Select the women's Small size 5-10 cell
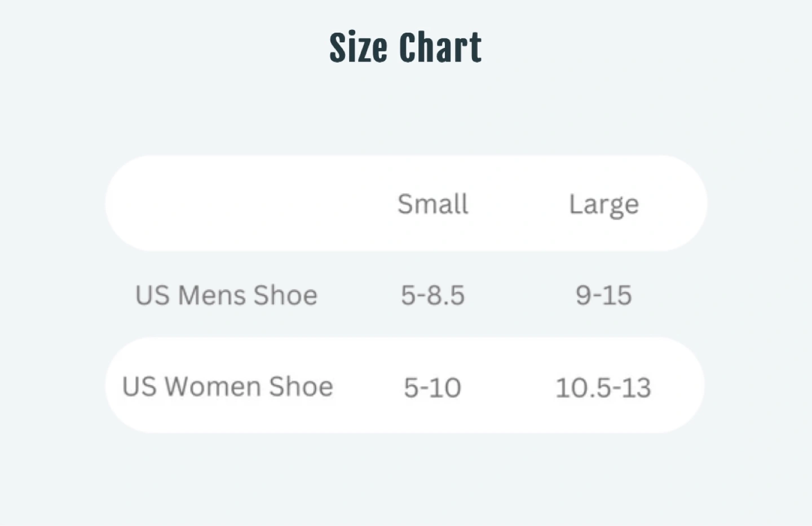The width and height of the screenshot is (812, 526). [433, 388]
